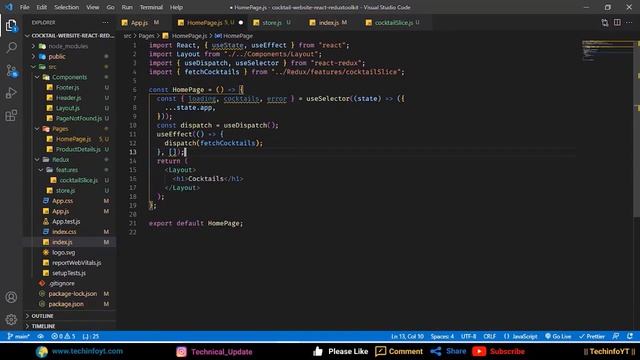Open Header.js in the explorer
640x360 pixels.
[69, 98]
